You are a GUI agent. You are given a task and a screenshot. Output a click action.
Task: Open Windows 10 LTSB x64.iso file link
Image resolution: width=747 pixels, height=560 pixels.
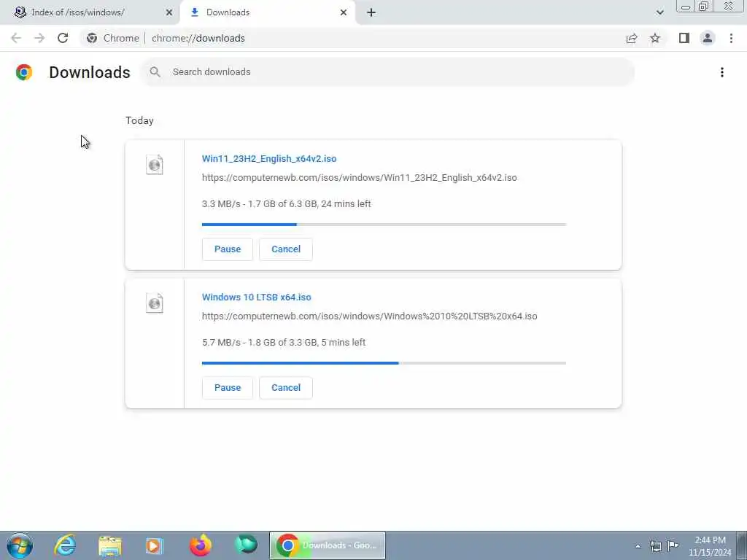pos(256,297)
